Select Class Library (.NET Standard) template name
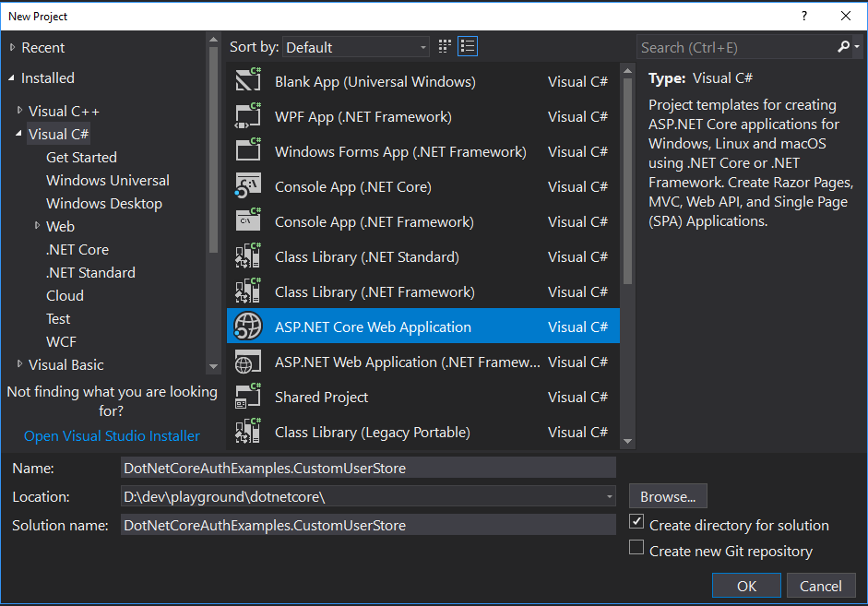The width and height of the screenshot is (868, 606). pos(367,256)
